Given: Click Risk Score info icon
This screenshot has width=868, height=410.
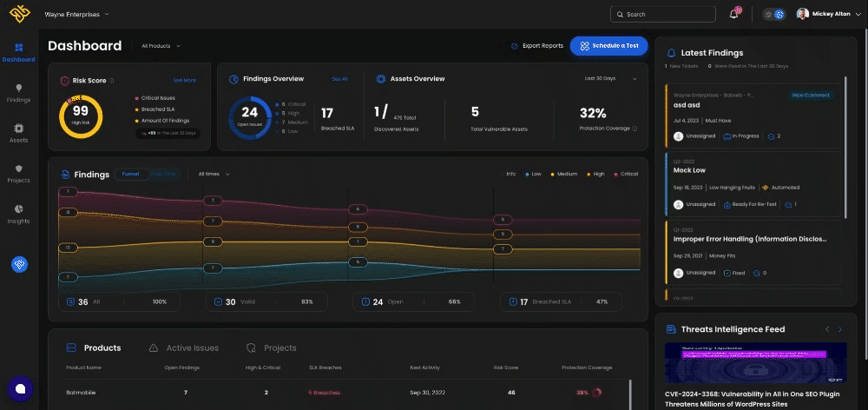Looking at the screenshot, I should (111, 81).
